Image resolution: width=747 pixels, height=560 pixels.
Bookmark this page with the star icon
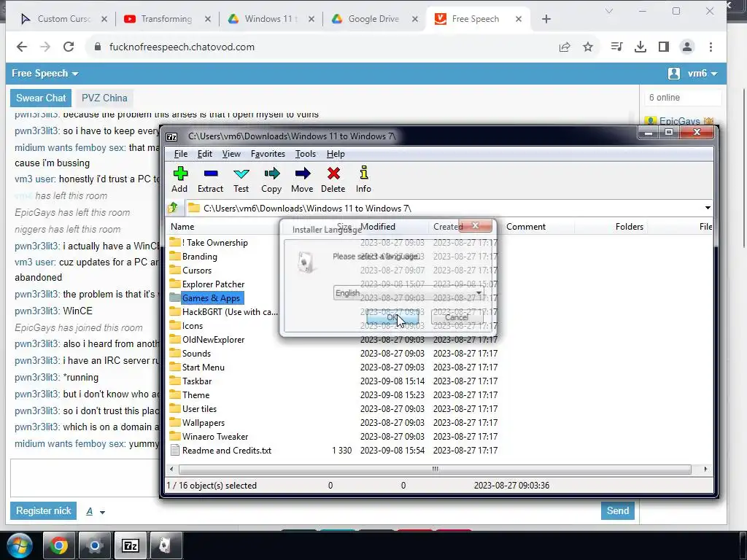point(588,47)
